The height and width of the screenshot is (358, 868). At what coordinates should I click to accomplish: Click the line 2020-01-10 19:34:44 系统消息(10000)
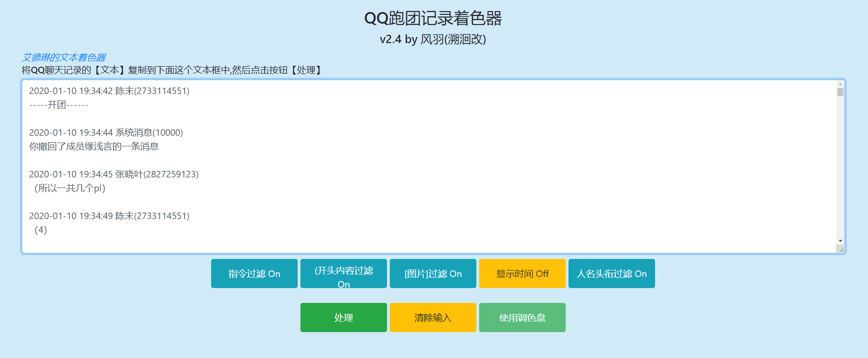106,132
